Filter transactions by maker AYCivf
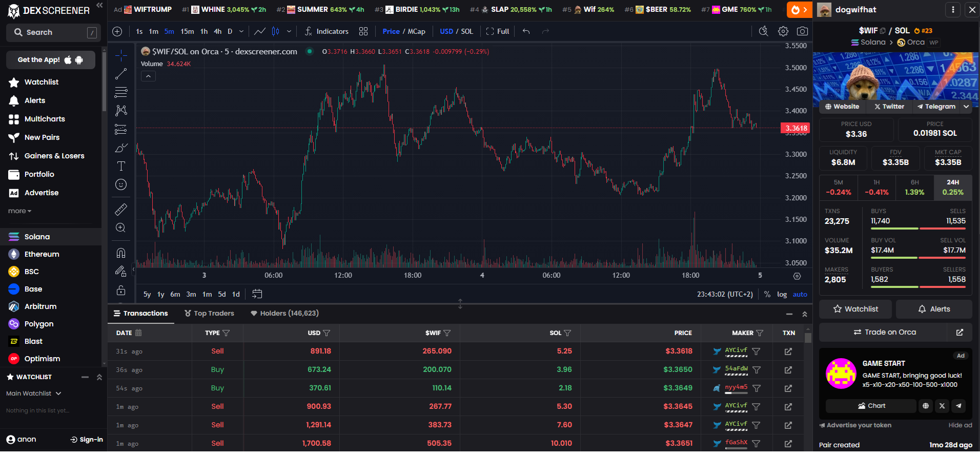980x456 pixels. click(756, 351)
